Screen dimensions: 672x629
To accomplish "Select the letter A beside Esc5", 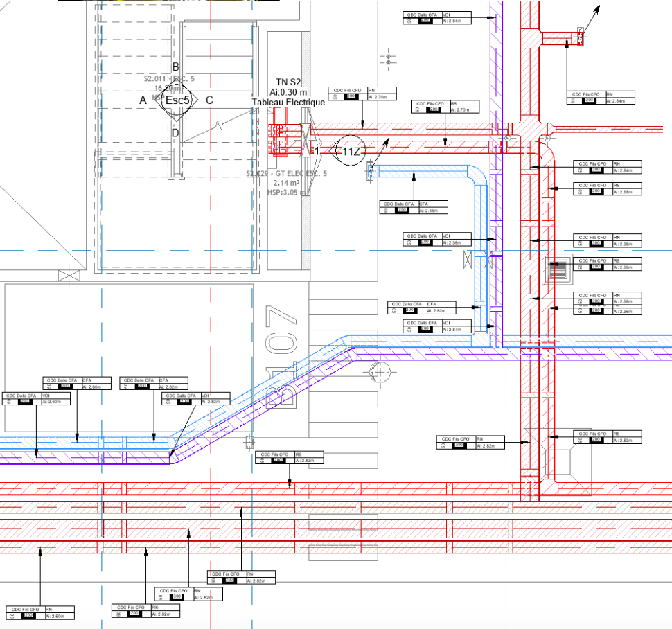I will pos(143,100).
